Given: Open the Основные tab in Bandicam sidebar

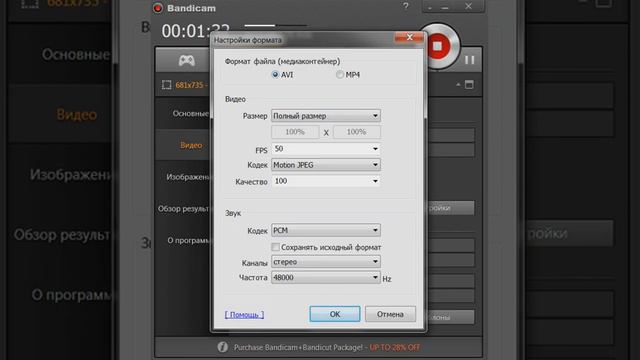Looking at the screenshot, I should 191,113.
